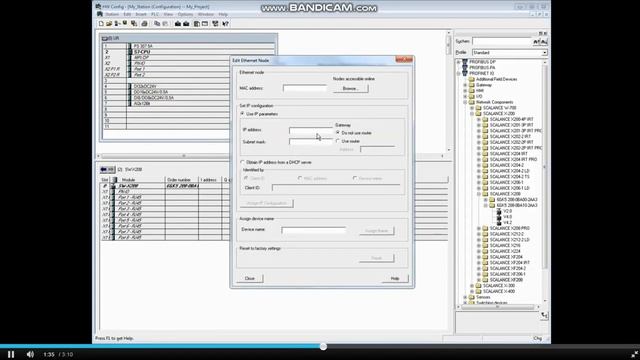Viewport: 640px width, 360px height.
Task: Expand the SCALANCE X-400 node
Action: click(472, 291)
